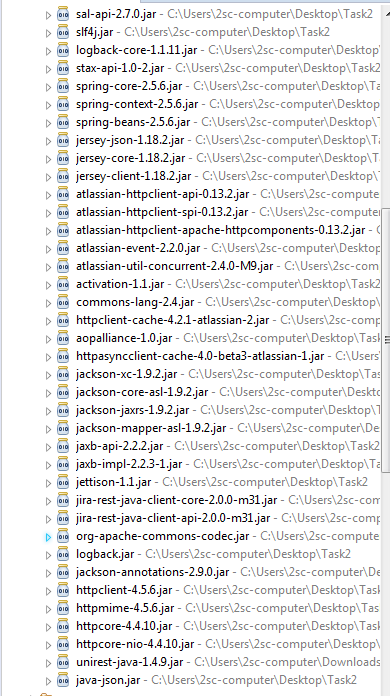Viewport: 390px width, 696px height.
Task: Click the jar icon for java-json.jar
Action: 63,680
